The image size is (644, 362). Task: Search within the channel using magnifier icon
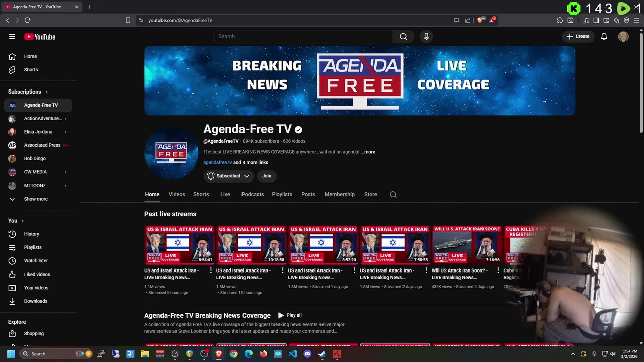(393, 195)
